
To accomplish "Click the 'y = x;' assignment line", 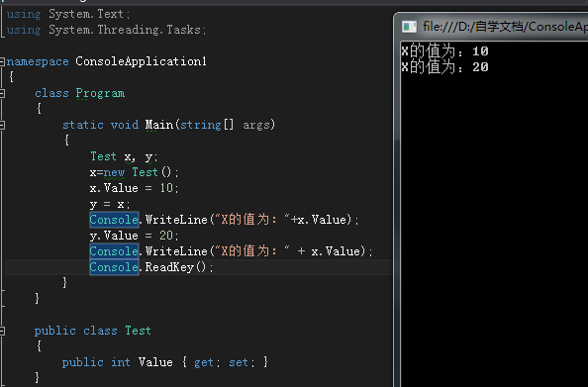I will [110, 204].
